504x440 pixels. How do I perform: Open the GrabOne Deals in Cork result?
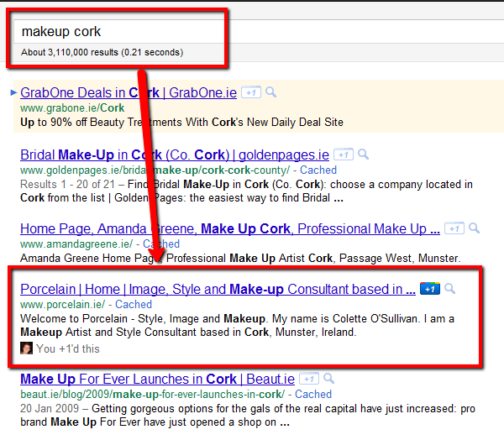(x=129, y=93)
